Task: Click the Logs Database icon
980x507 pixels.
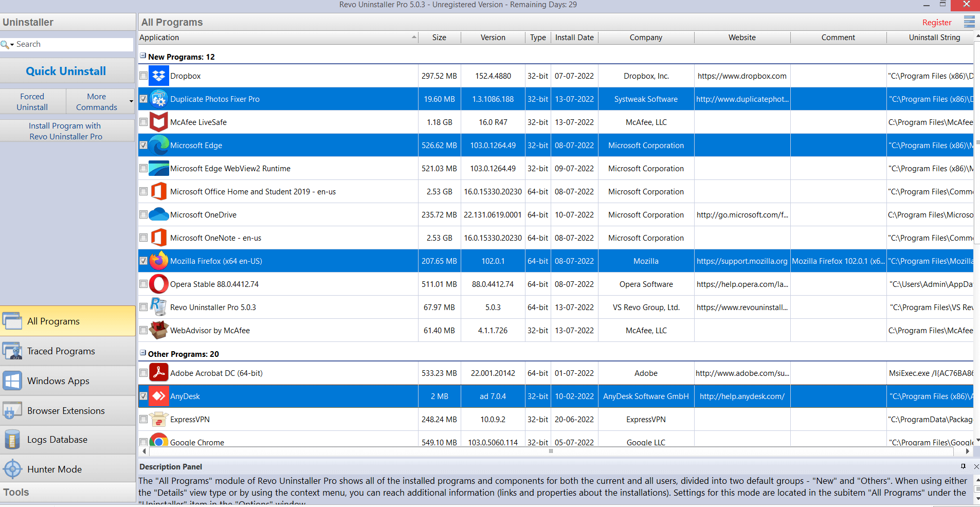Action: coord(12,440)
